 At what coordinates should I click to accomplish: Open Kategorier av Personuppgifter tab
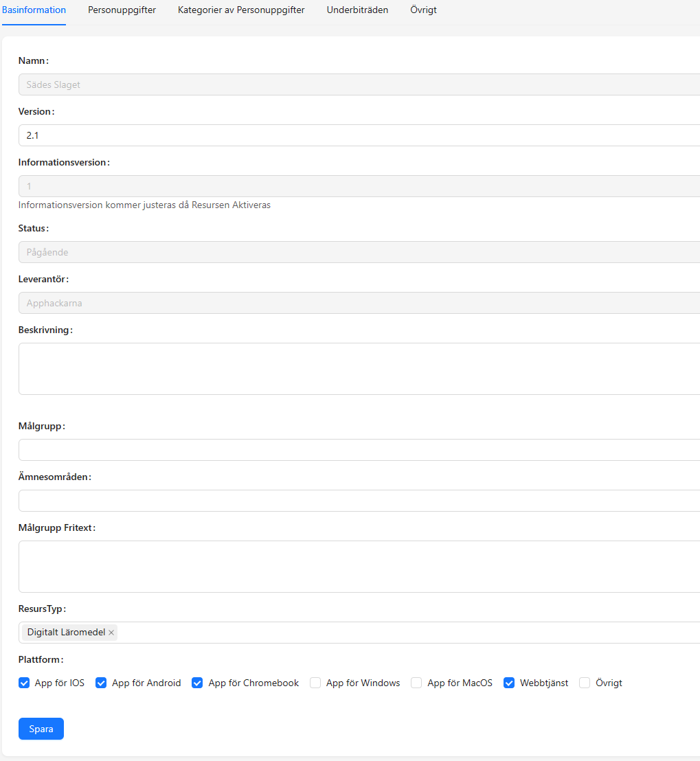tap(241, 10)
